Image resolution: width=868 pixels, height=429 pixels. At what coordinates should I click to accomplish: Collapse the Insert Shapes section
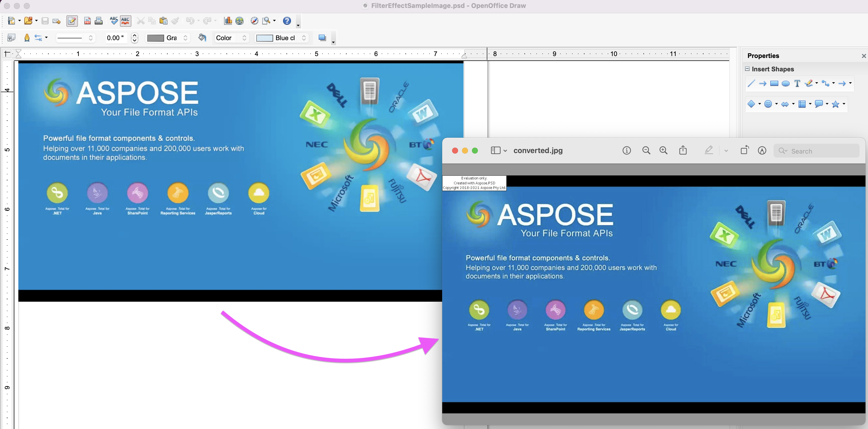click(747, 69)
